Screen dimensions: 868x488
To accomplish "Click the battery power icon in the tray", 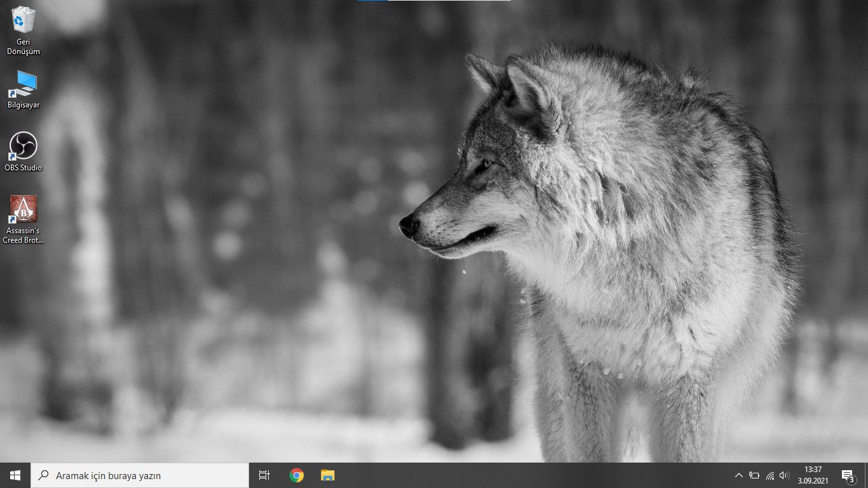I will 754,475.
